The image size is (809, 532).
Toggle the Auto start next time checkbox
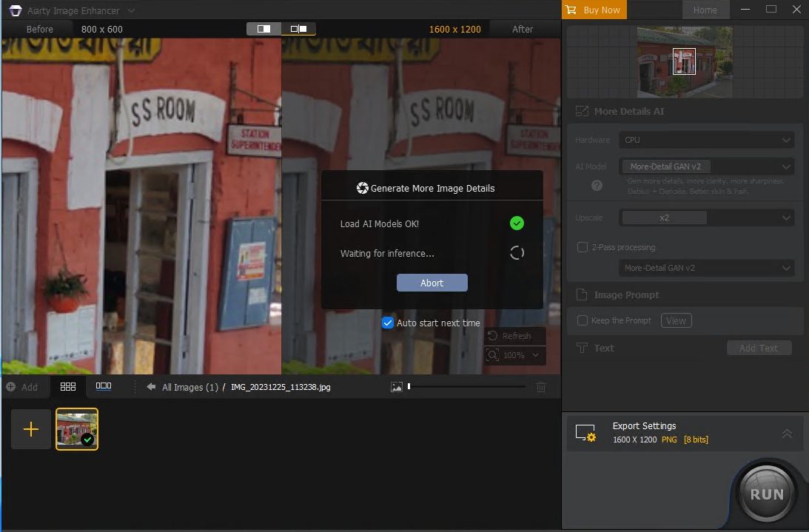[388, 323]
